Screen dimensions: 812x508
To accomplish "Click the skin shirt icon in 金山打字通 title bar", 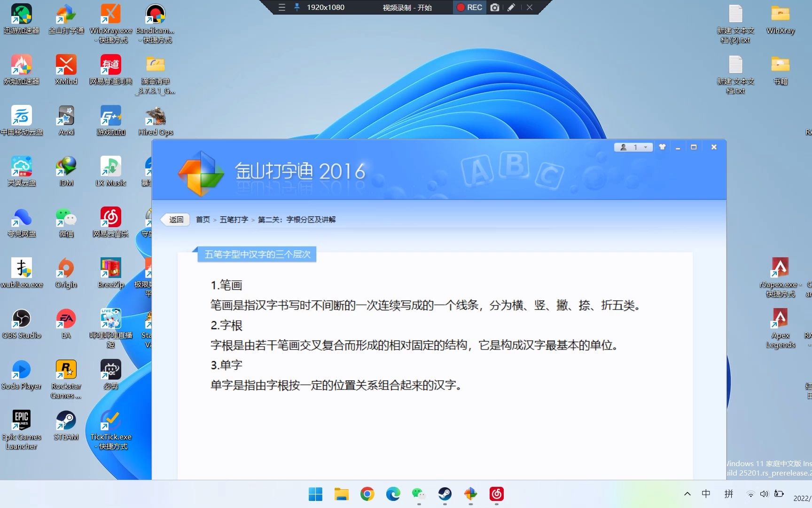I will (663, 147).
